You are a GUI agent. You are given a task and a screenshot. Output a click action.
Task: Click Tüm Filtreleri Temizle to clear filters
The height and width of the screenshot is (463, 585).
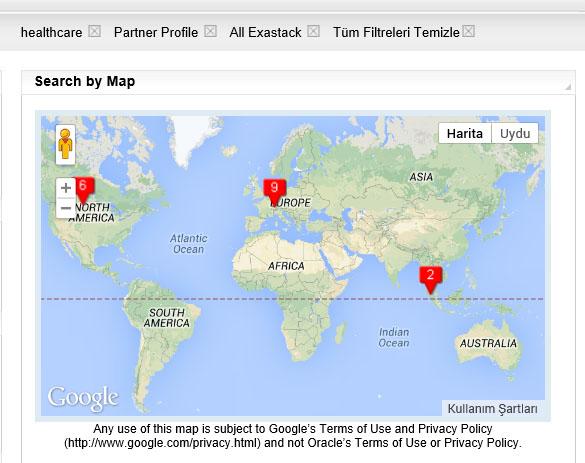[x=396, y=32]
